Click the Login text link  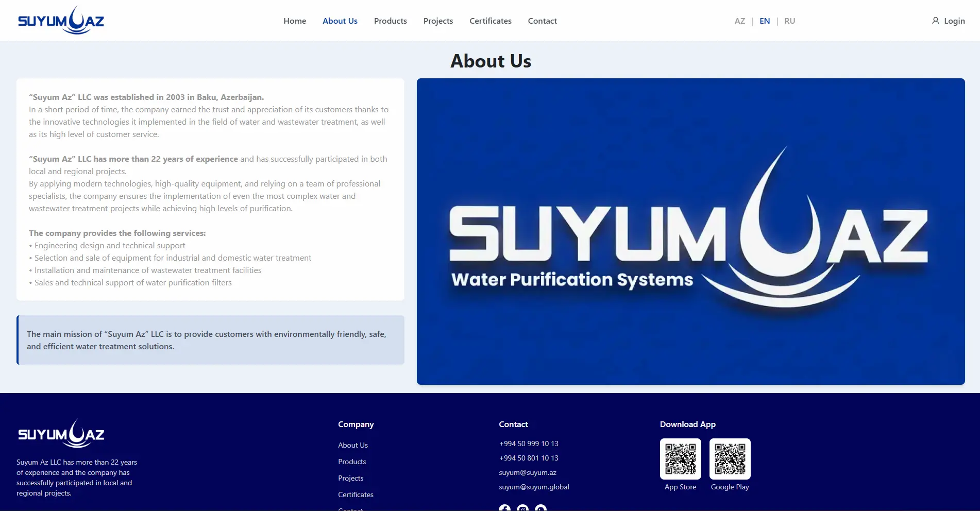point(954,21)
